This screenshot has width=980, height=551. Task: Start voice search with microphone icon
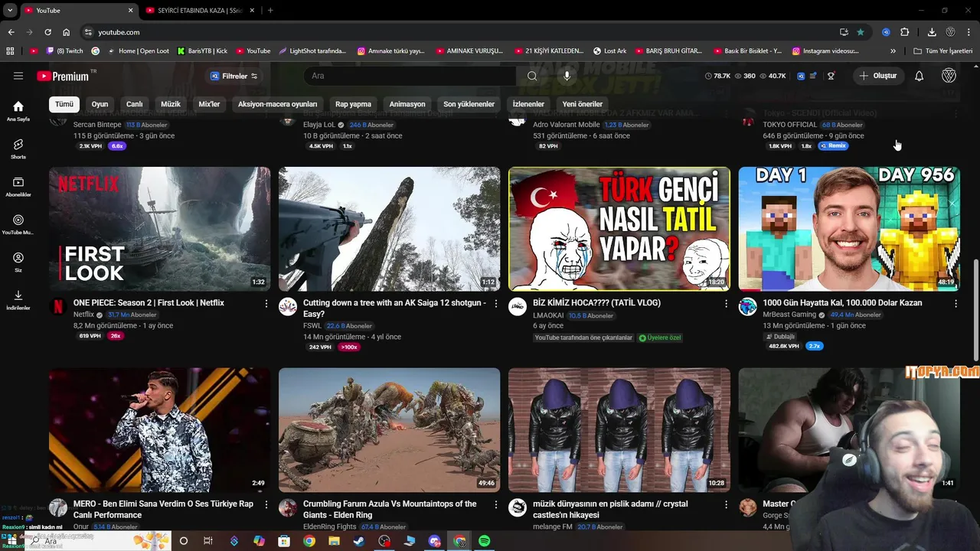point(567,76)
